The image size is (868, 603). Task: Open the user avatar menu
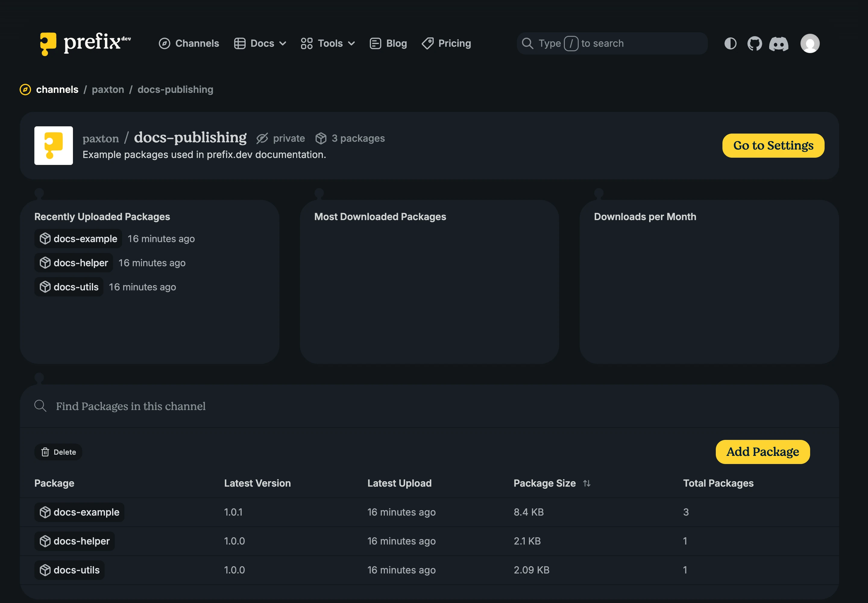click(810, 43)
